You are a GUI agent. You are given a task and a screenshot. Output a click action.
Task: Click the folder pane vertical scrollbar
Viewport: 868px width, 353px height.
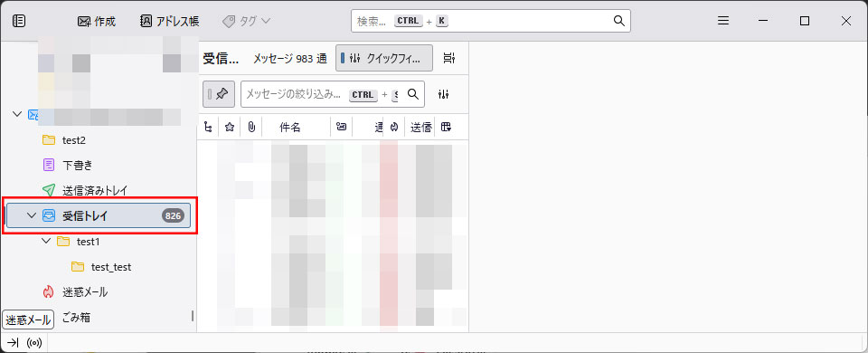193,316
